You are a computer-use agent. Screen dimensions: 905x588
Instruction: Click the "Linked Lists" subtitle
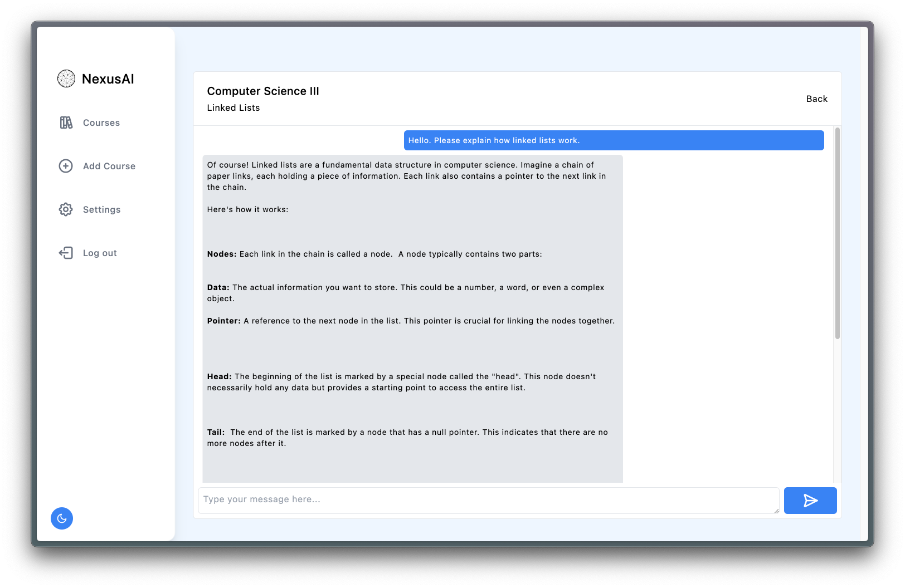click(x=233, y=108)
